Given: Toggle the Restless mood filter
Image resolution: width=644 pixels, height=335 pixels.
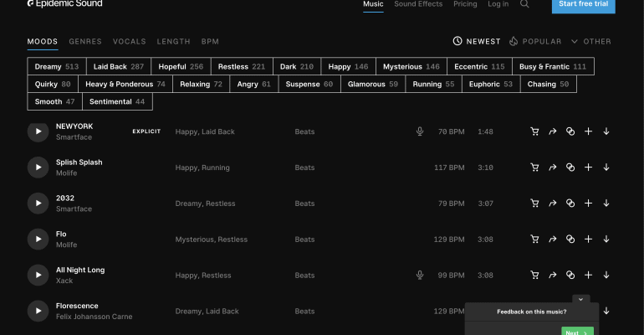Looking at the screenshot, I should point(242,67).
